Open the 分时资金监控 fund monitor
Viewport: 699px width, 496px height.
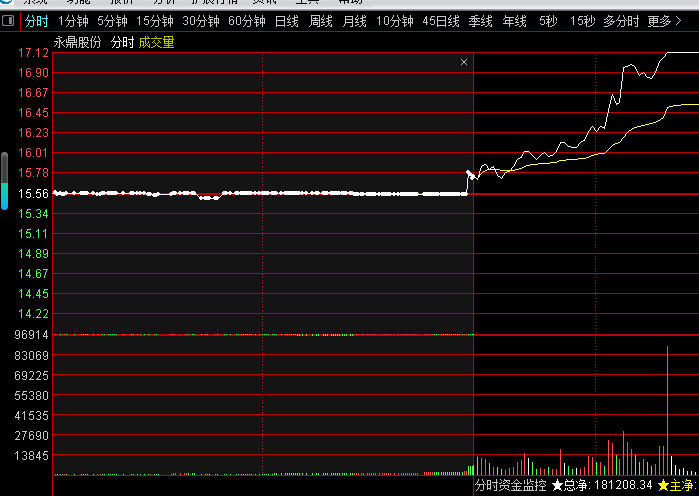[x=511, y=485]
